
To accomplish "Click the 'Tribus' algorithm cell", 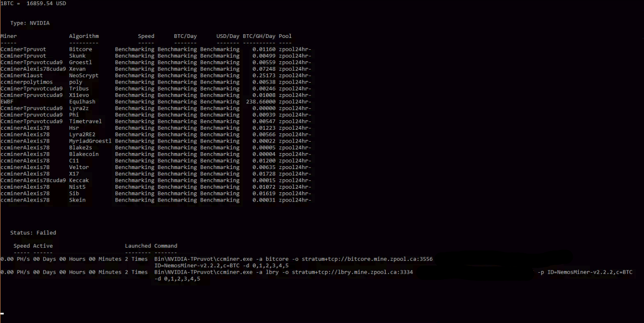I will pos(79,89).
